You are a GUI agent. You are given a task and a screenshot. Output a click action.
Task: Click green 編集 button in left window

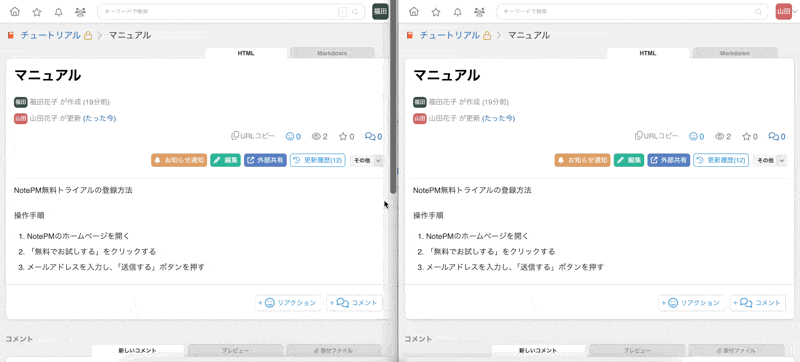(x=226, y=160)
